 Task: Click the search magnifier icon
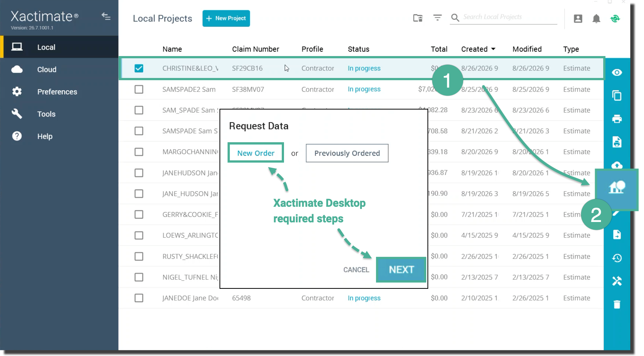click(x=455, y=17)
